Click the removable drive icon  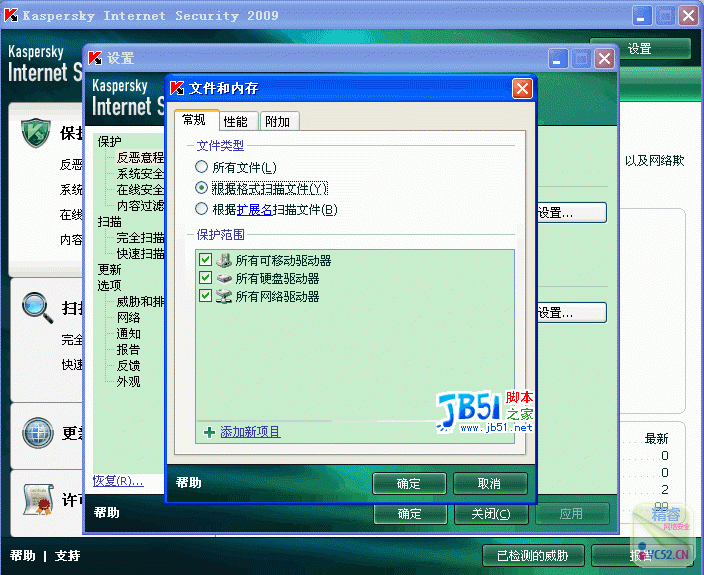[x=224, y=260]
